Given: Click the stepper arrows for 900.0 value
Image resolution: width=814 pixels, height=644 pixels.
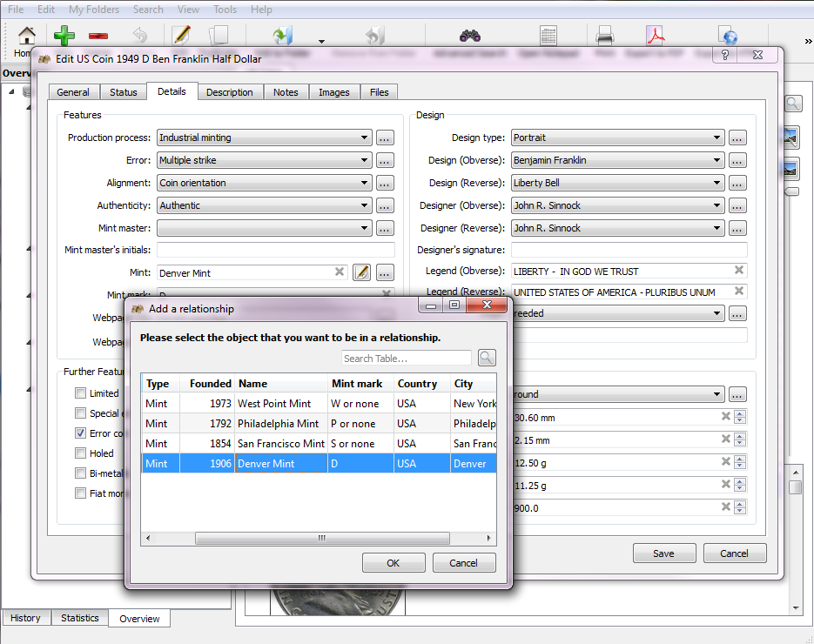Looking at the screenshot, I should (x=740, y=507).
